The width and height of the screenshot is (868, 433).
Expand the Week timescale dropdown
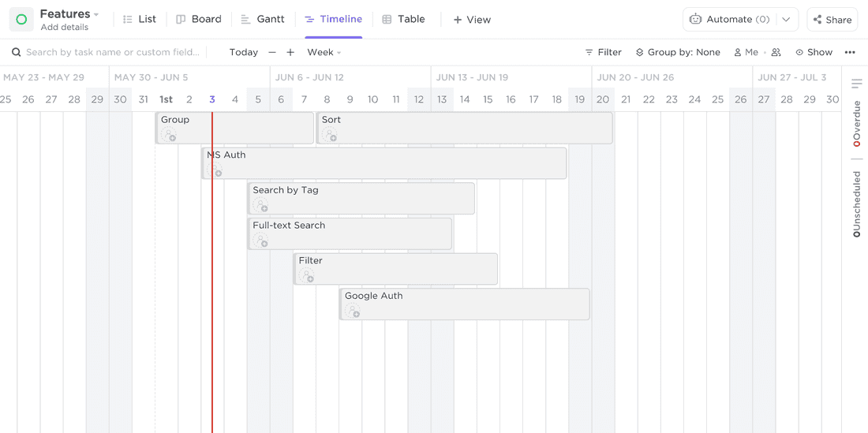point(324,52)
